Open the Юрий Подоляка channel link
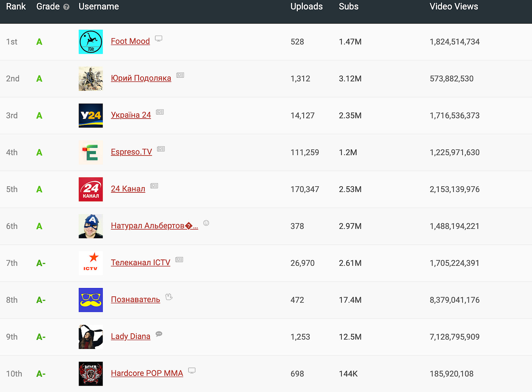The width and height of the screenshot is (532, 392). coord(141,78)
